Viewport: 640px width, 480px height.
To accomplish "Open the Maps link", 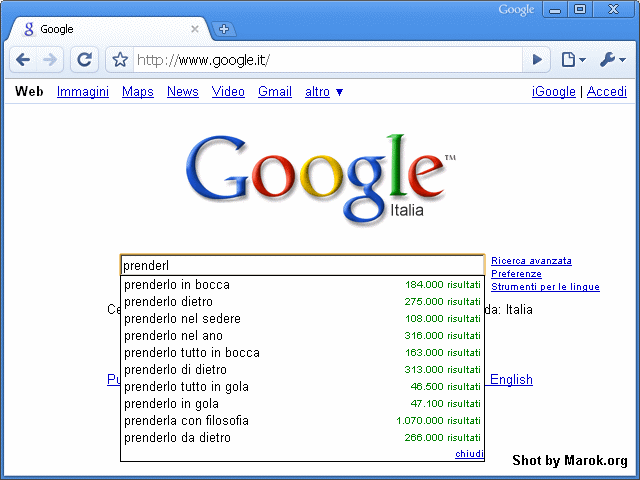I will coord(138,91).
